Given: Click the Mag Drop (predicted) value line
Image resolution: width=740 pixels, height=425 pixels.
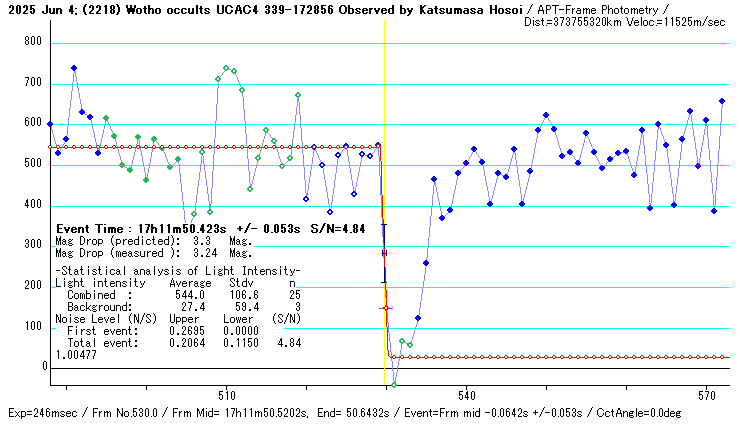Looking at the screenshot, I should tap(153, 241).
